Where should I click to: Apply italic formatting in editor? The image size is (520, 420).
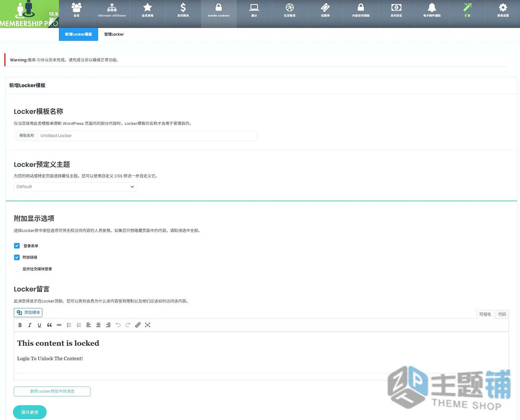(x=30, y=325)
